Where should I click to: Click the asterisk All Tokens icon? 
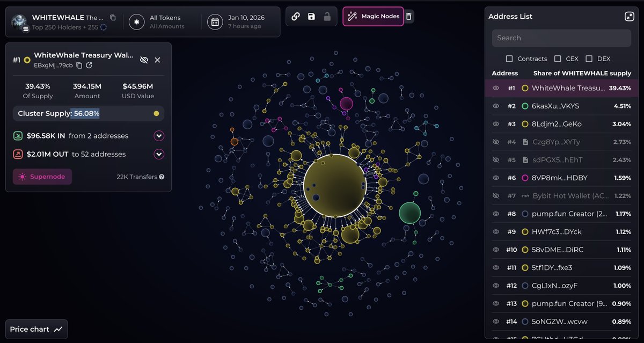coord(137,22)
